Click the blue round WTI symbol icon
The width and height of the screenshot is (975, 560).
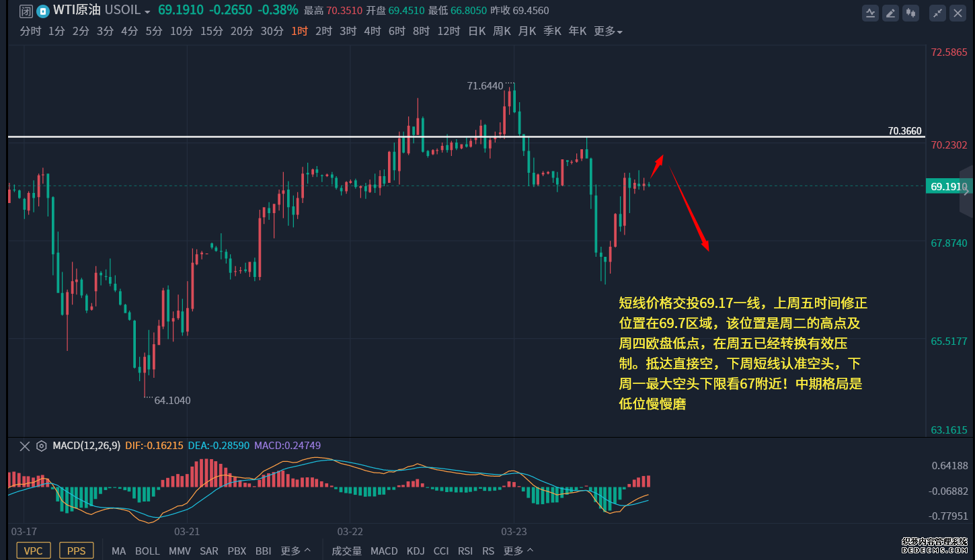(x=43, y=11)
